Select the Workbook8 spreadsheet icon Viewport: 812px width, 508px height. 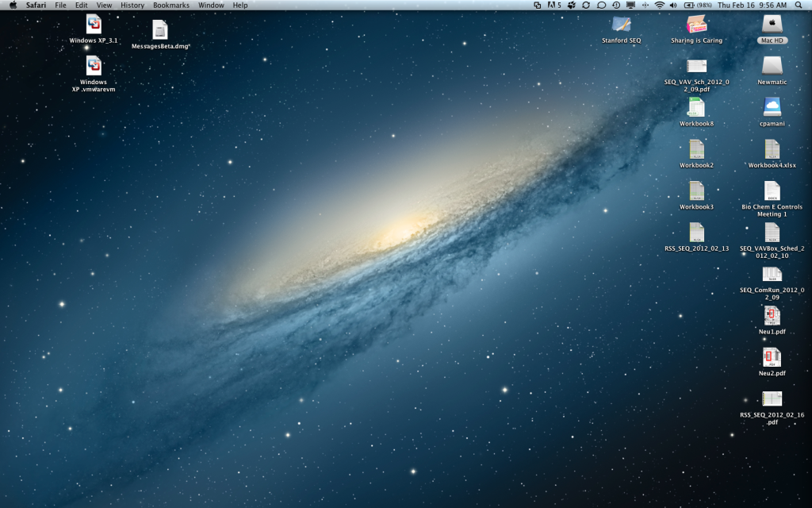pos(696,107)
